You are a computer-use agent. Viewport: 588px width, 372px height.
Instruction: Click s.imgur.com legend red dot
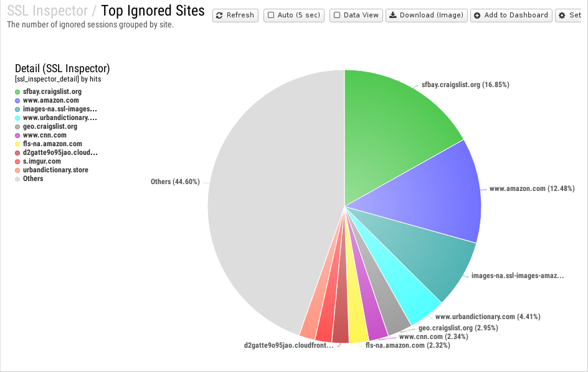pos(17,162)
